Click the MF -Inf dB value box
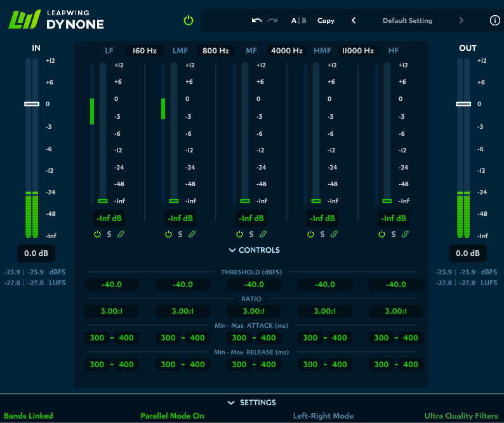The image size is (504, 423). (x=251, y=218)
